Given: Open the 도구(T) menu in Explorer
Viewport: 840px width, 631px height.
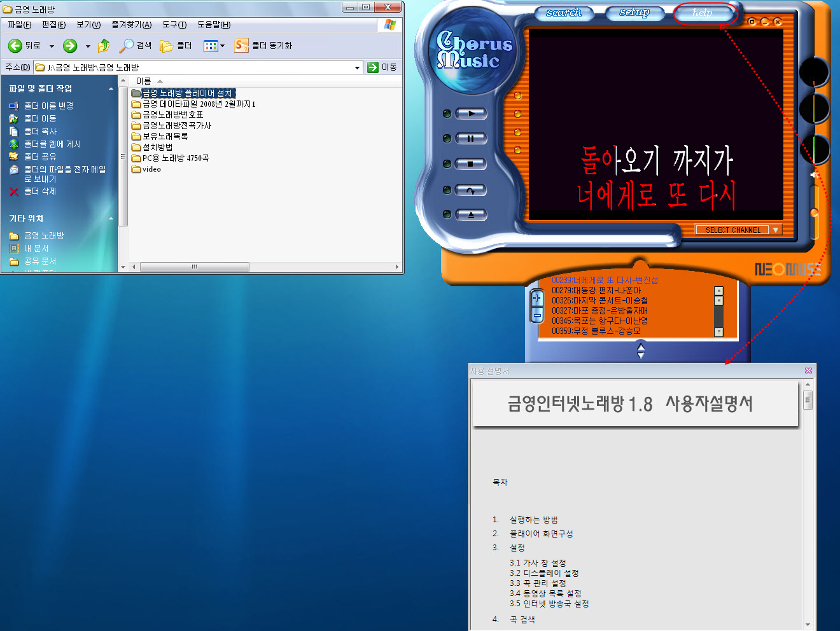Looking at the screenshot, I should click(174, 24).
